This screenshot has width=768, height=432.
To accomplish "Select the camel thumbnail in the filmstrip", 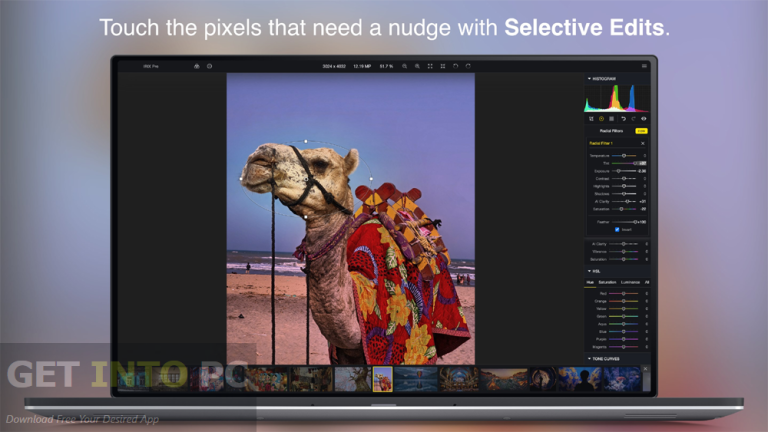I will pos(382,378).
